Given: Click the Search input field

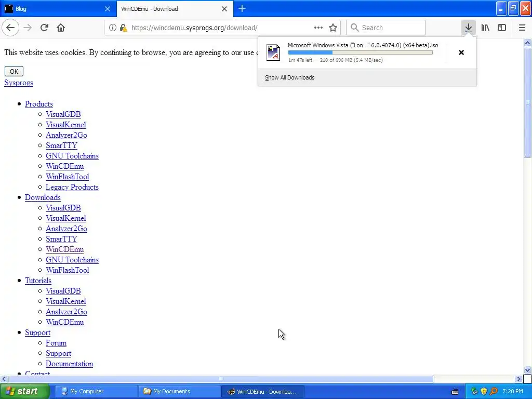Looking at the screenshot, I should 386,28.
